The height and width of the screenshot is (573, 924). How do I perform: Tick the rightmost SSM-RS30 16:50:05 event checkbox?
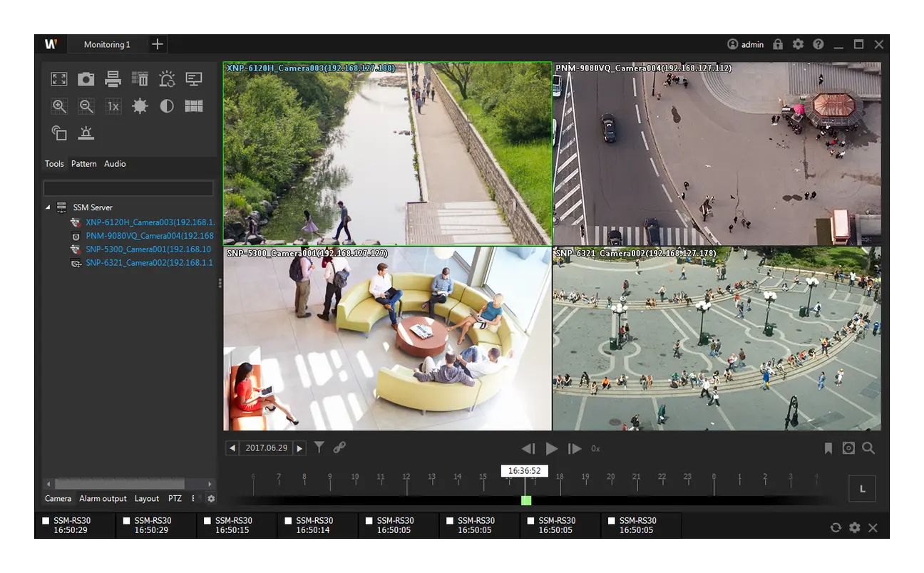click(x=611, y=521)
